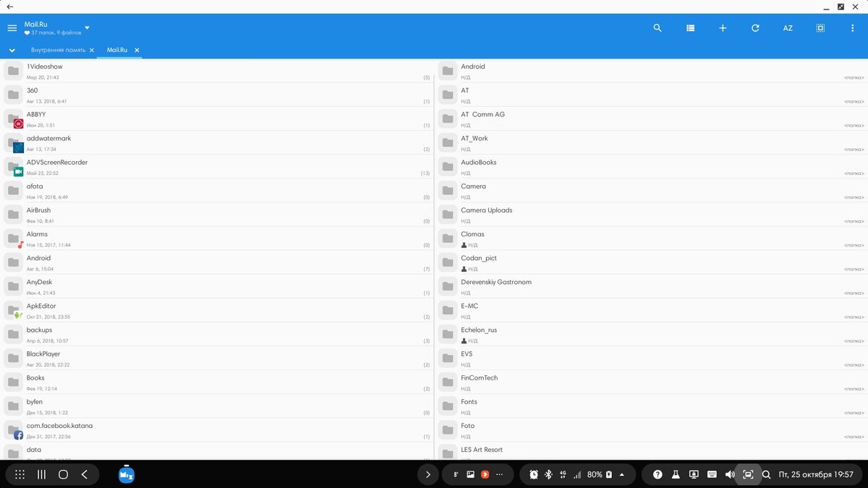Open the ABBYY folder icon

point(14,119)
